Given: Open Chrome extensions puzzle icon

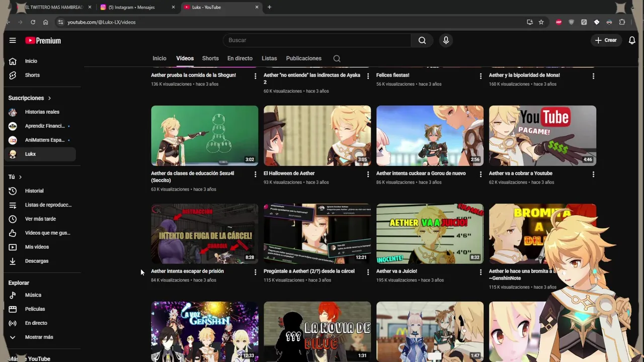Looking at the screenshot, I should pyautogui.click(x=622, y=22).
